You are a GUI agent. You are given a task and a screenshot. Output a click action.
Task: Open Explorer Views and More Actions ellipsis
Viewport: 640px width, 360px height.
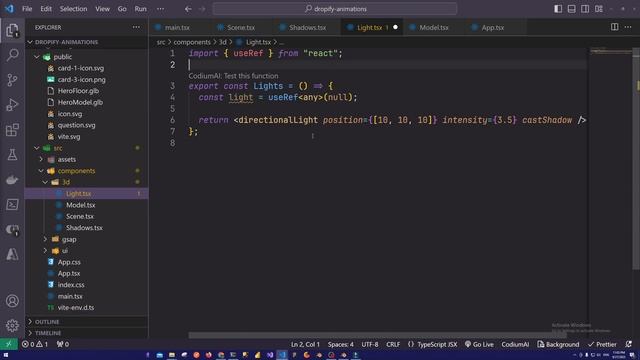[136, 27]
